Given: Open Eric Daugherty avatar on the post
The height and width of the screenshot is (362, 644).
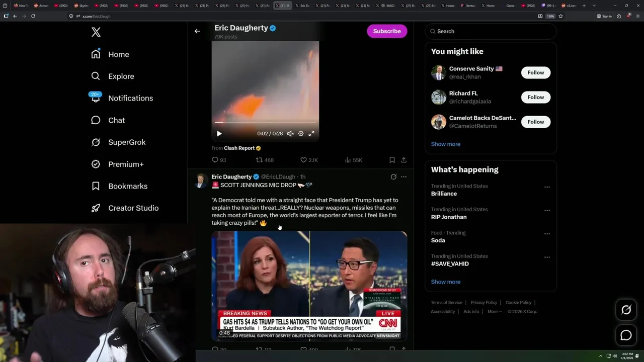Looking at the screenshot, I should [201, 181].
